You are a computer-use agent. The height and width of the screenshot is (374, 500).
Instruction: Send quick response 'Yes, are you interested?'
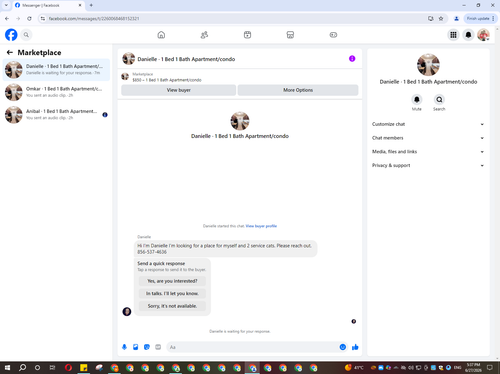pyautogui.click(x=172, y=281)
